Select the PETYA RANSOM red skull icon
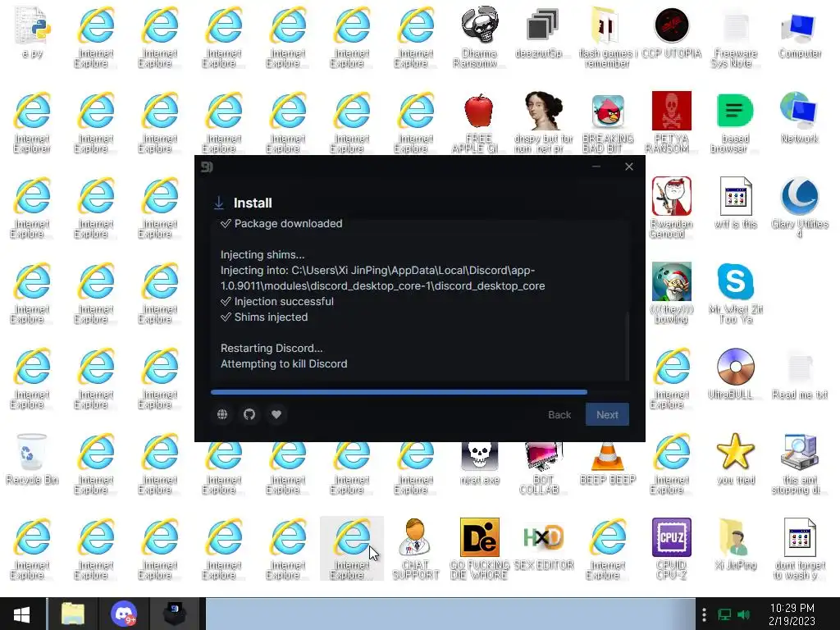 pos(671,122)
